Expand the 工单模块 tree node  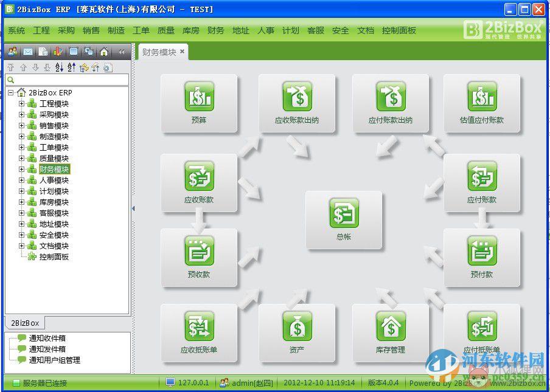pyautogui.click(x=21, y=147)
